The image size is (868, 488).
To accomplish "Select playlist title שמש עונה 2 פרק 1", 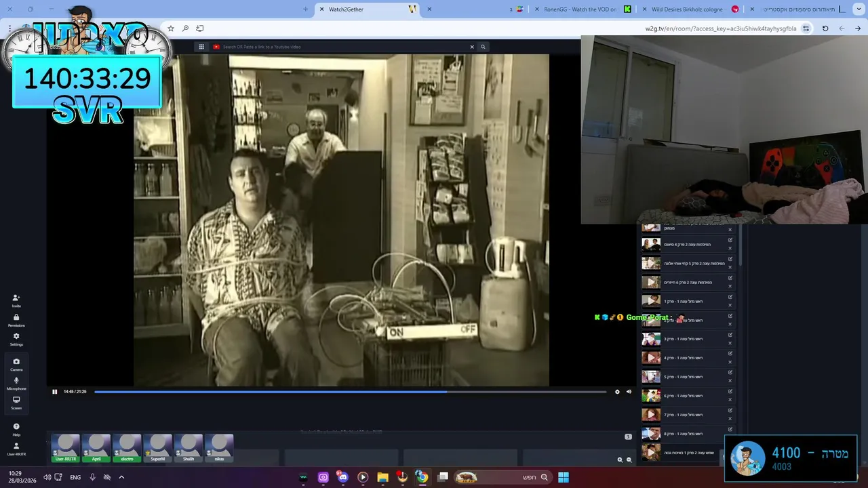I will (x=689, y=453).
